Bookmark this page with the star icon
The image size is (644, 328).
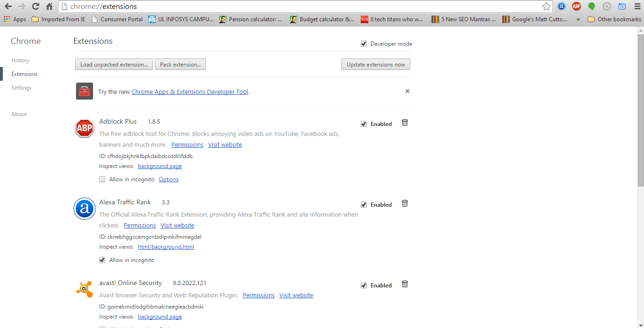[546, 7]
